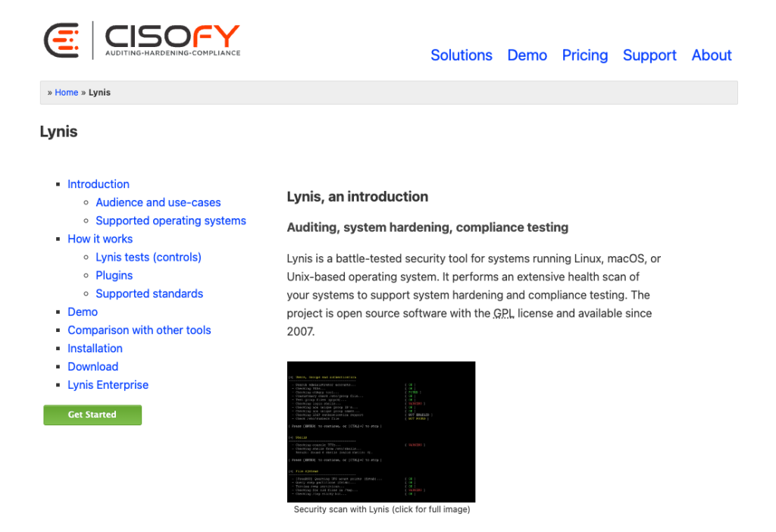Go to the Plugins page
Viewport: 776px width, 532px height.
[114, 275]
